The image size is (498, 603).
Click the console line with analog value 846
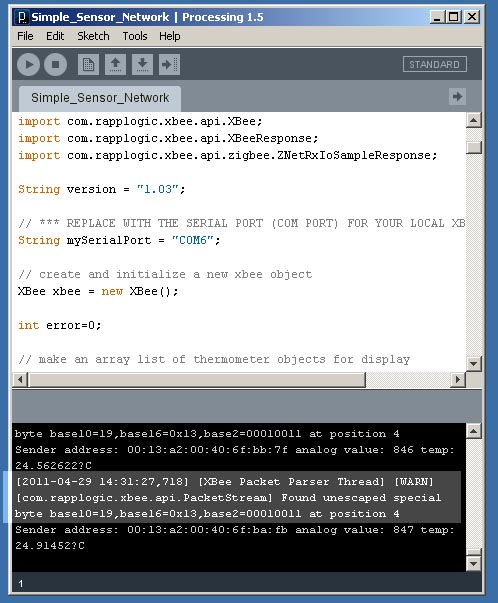[235, 450]
